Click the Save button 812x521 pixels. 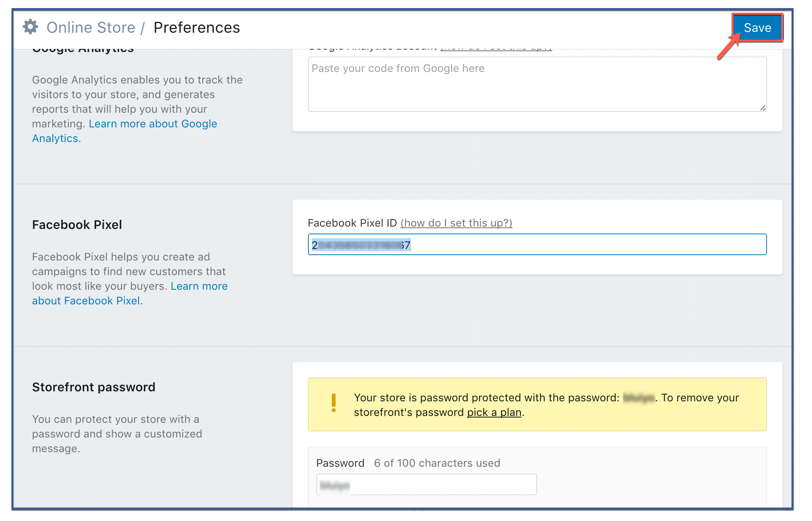[757, 28]
